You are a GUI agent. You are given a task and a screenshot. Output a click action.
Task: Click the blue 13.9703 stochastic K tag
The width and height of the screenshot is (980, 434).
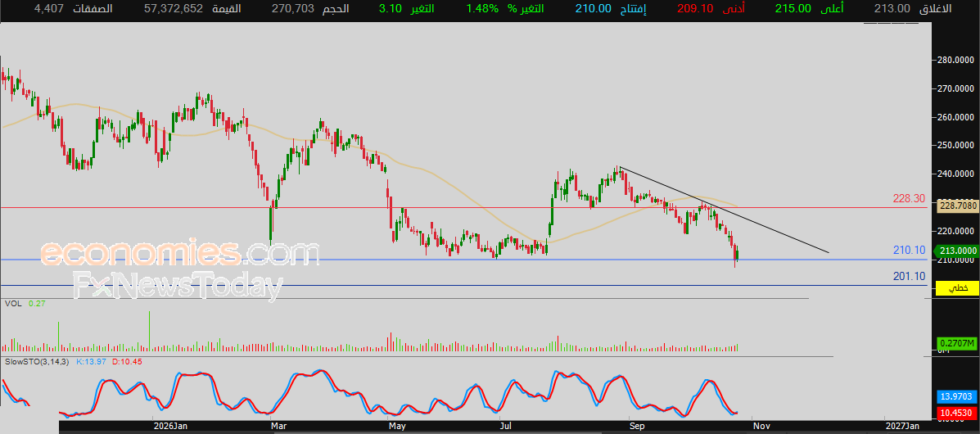point(956,397)
